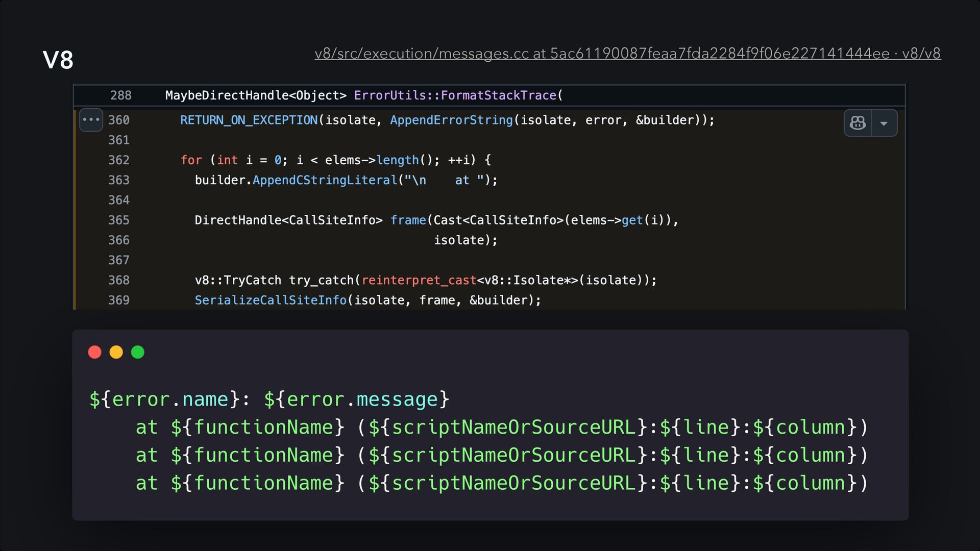This screenshot has height=551, width=980.
Task: Click the red close window dot
Action: (x=95, y=353)
